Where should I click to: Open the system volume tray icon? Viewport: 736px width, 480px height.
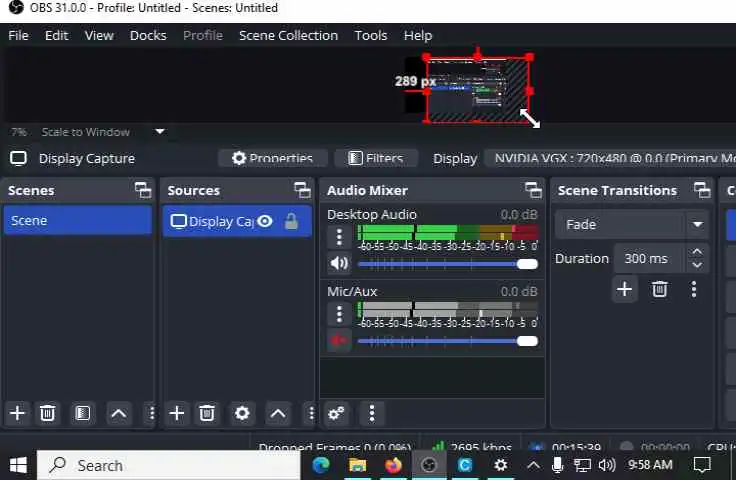(607, 465)
